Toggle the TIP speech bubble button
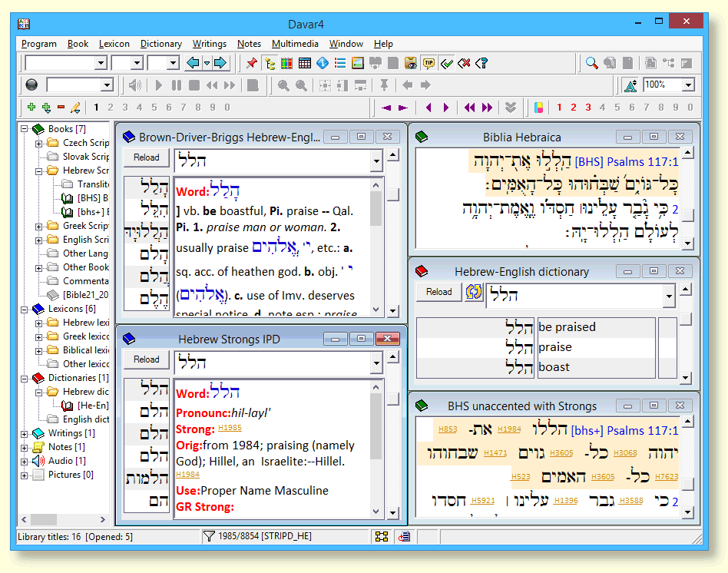The image size is (728, 573). [x=429, y=63]
